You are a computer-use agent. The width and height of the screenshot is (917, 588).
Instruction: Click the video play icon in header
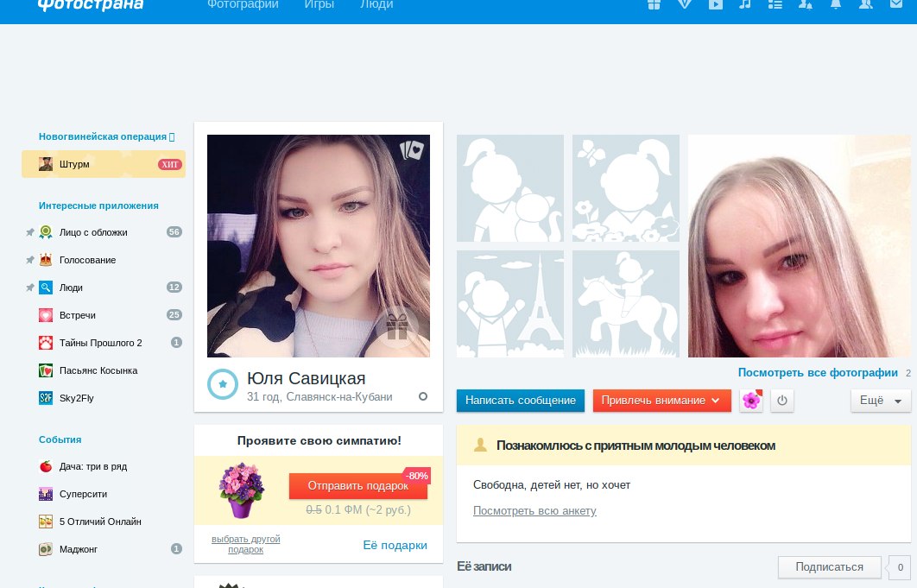tap(715, 4)
